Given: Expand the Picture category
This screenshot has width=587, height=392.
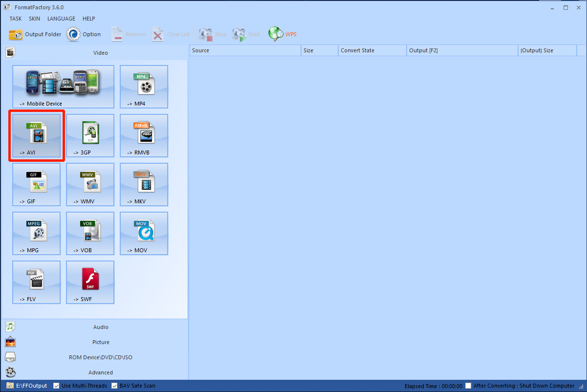Looking at the screenshot, I should pos(94,342).
